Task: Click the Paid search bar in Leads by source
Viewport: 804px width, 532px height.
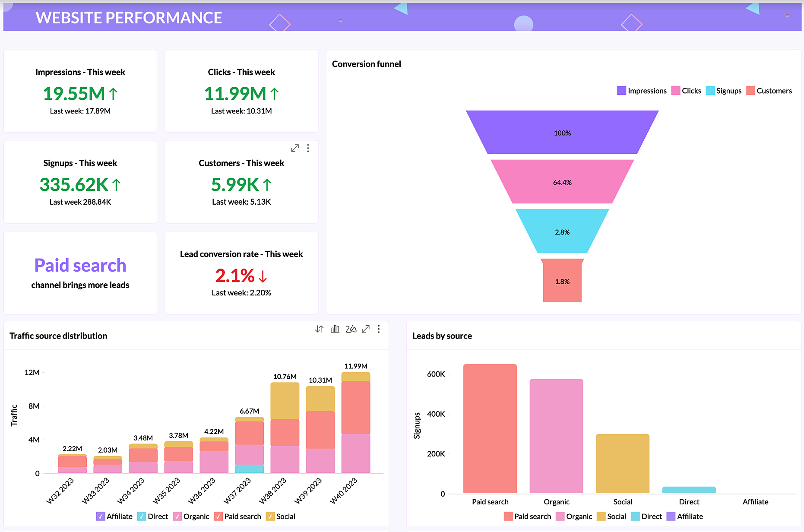Action: [x=490, y=432]
